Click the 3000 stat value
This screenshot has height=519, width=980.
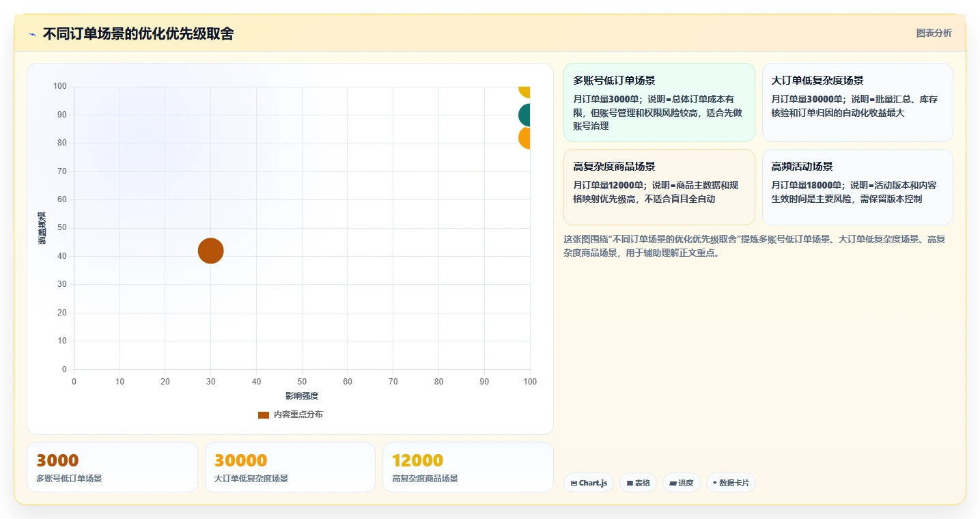tap(57, 460)
